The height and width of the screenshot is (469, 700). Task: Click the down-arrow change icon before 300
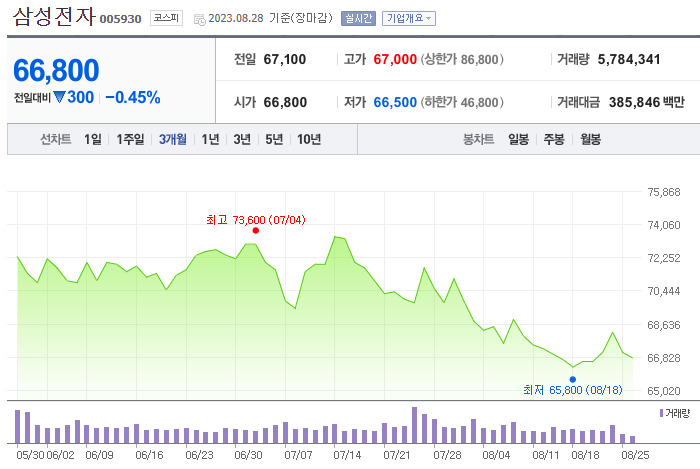point(59,96)
